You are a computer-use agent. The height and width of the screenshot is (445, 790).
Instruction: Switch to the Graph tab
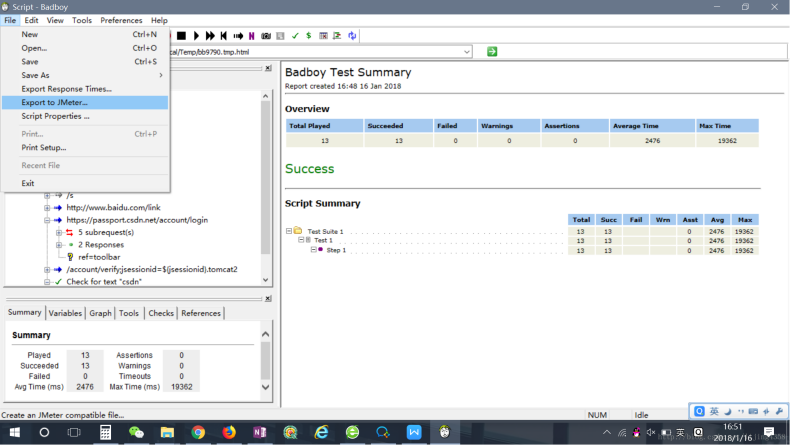click(100, 313)
